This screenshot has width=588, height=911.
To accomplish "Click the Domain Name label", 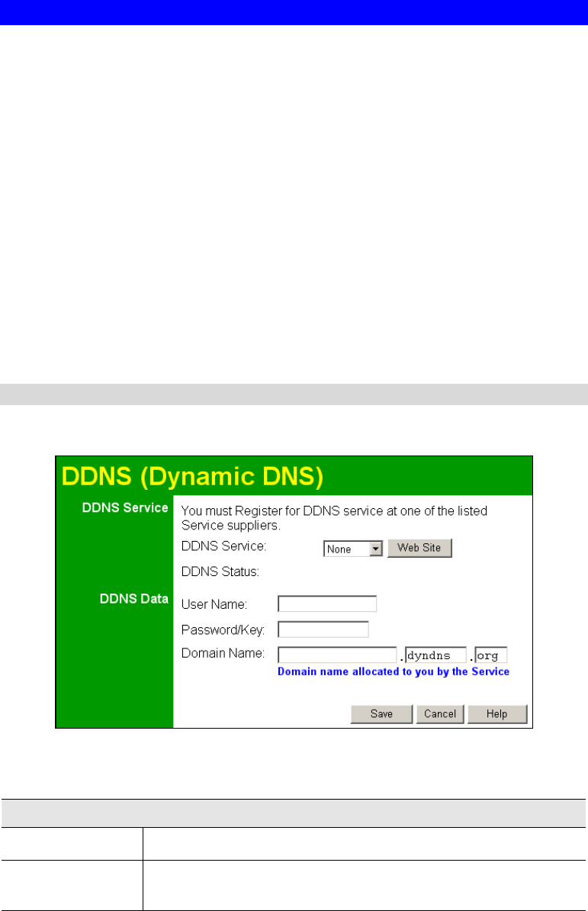I will [223, 653].
